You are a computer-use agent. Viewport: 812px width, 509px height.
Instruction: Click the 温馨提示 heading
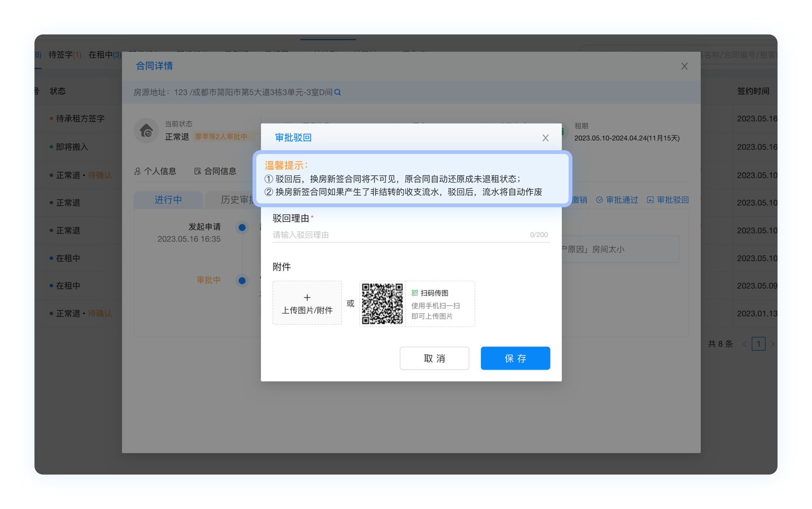click(x=286, y=165)
